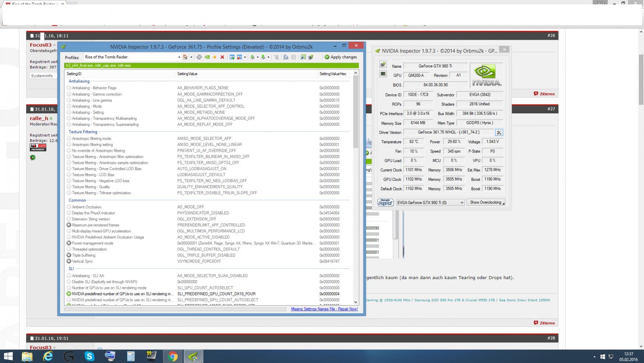
Task: Click gear icon beside Vertical Sync
Action: (x=68, y=261)
